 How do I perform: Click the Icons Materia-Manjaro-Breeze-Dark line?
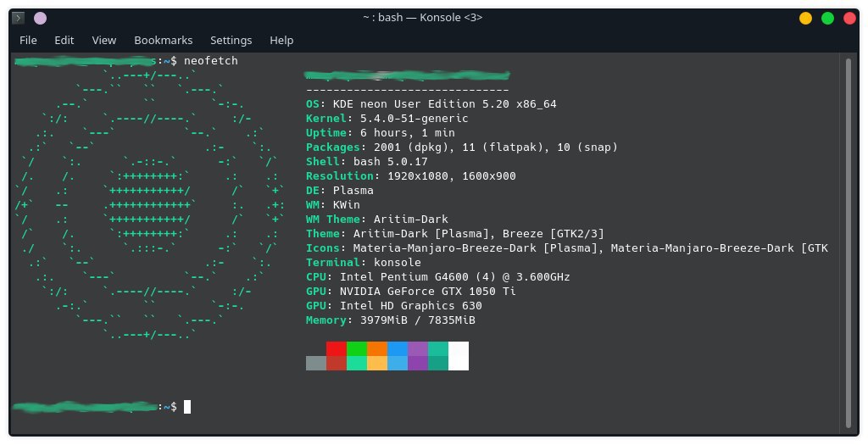point(567,248)
